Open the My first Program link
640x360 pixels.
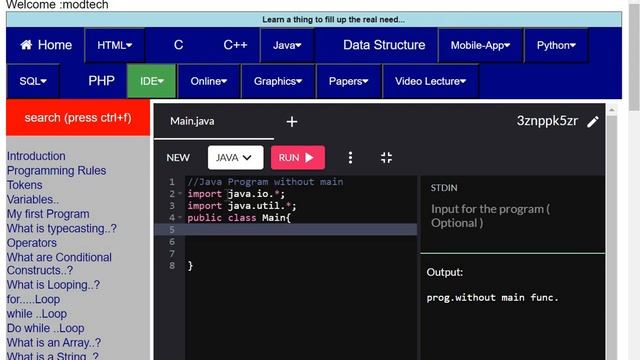48,214
